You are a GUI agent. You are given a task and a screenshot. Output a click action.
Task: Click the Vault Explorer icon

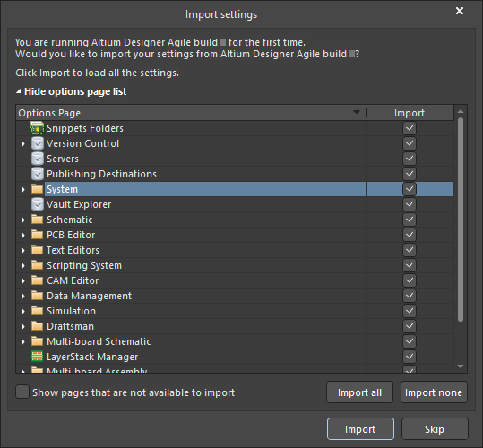click(38, 204)
